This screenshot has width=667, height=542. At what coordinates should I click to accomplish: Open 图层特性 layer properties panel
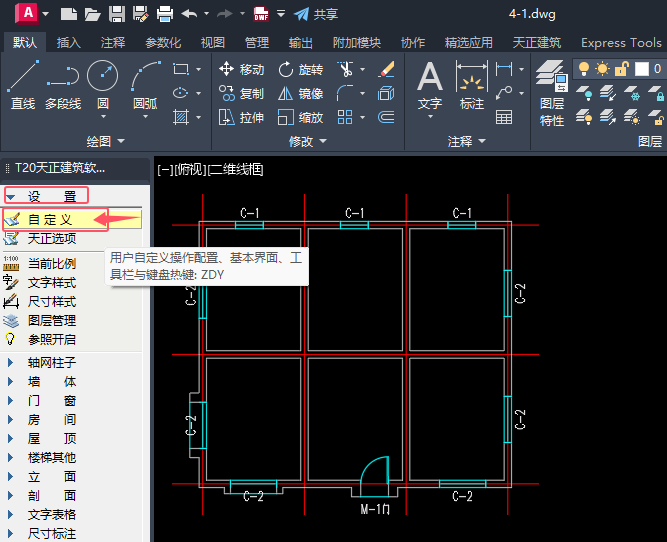[551, 91]
